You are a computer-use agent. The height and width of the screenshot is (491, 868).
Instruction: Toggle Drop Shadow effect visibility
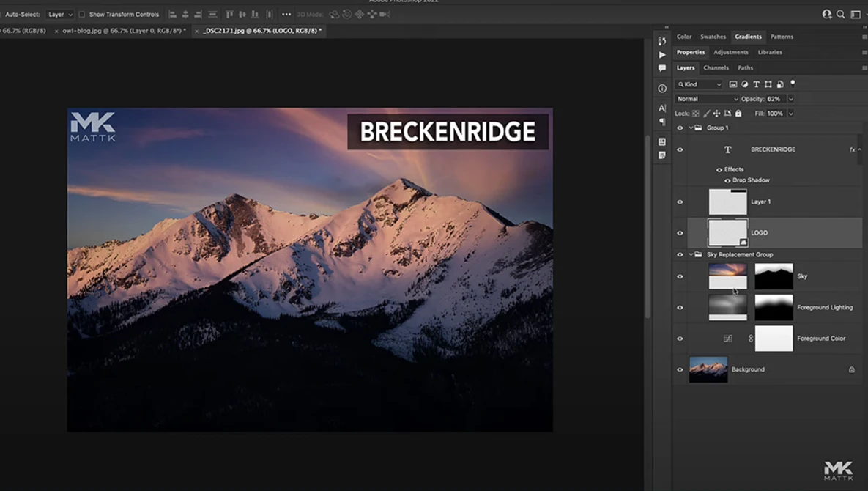point(727,180)
